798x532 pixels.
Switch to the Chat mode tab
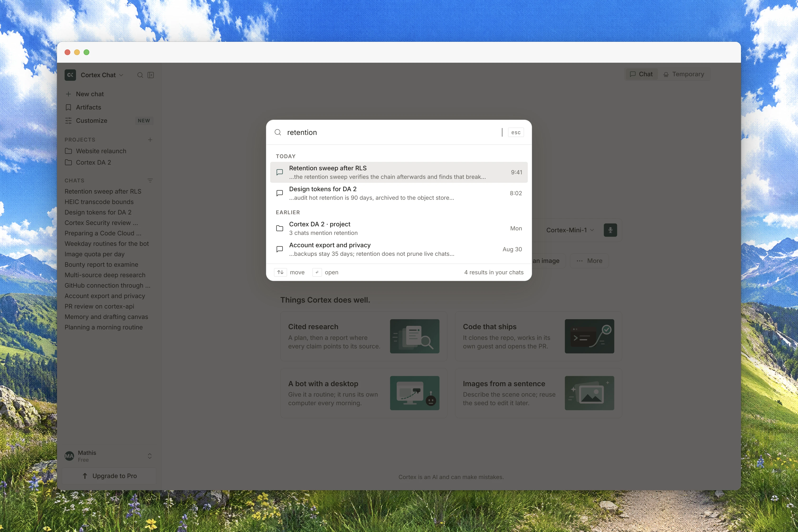pyautogui.click(x=641, y=74)
